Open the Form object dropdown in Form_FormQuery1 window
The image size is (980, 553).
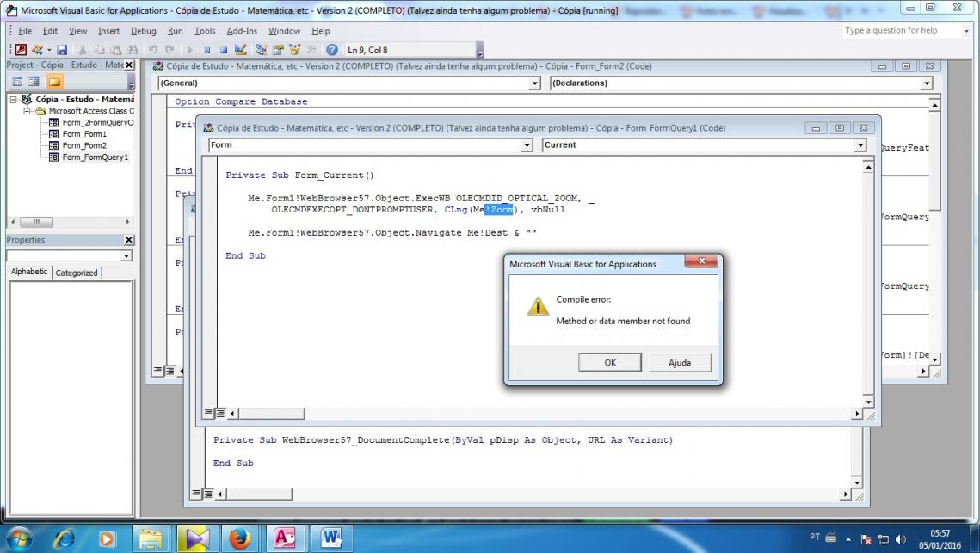point(527,145)
